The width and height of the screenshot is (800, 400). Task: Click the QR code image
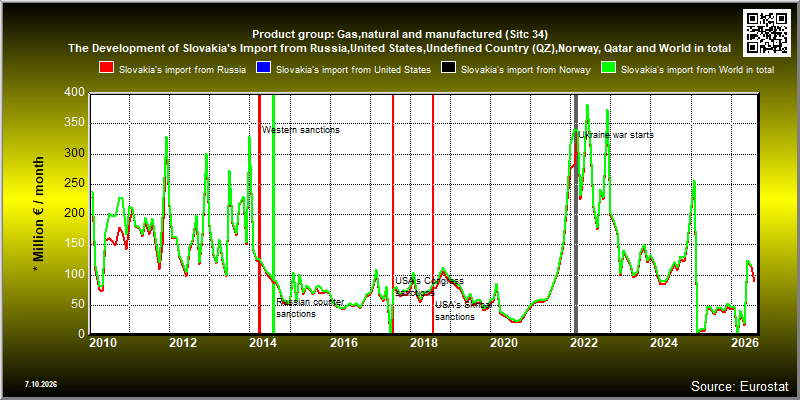[766, 32]
